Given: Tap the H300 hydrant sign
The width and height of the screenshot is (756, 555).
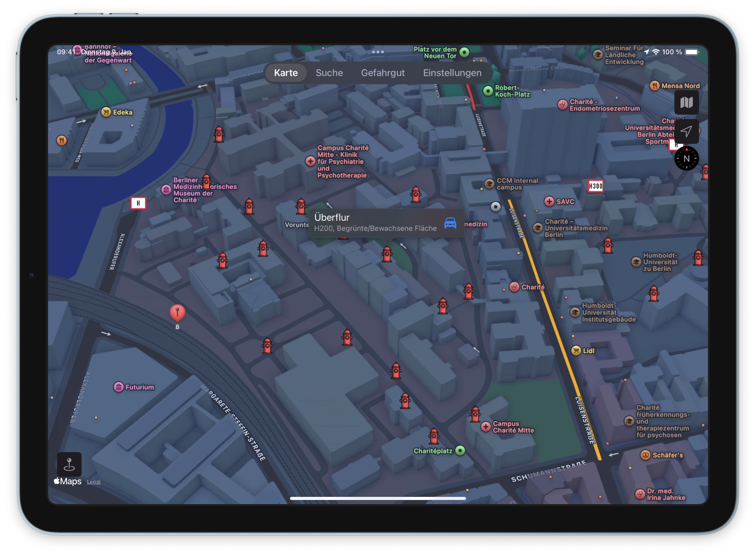Looking at the screenshot, I should pyautogui.click(x=595, y=186).
